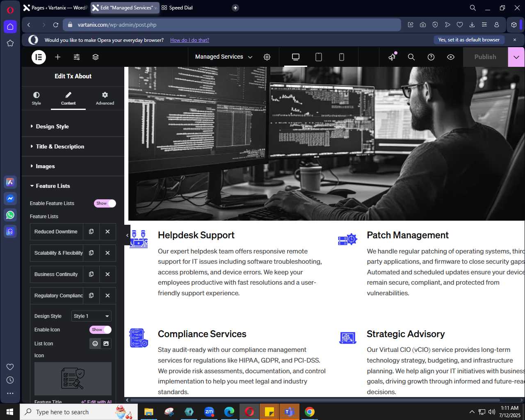Open Opera Aria AI sidebar icon

pos(10,182)
